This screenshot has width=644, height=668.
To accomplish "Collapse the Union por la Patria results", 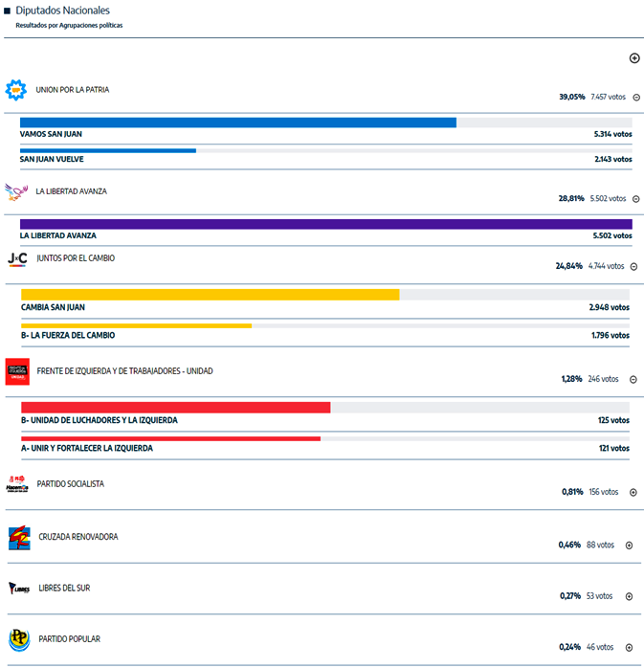I will tap(636, 97).
